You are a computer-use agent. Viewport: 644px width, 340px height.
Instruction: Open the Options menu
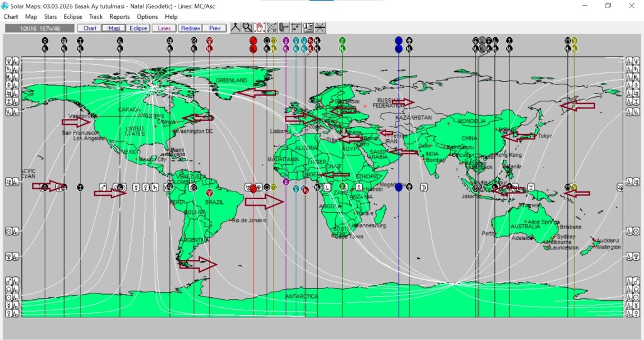[147, 17]
